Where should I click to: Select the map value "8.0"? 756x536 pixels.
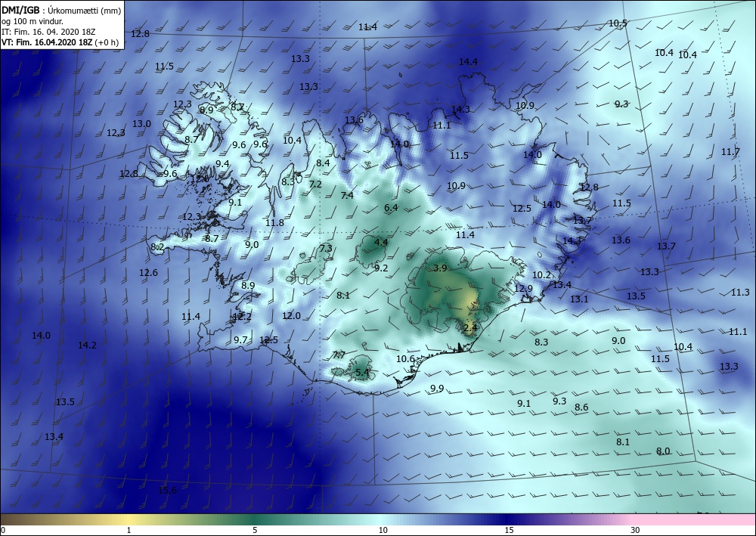click(x=663, y=451)
